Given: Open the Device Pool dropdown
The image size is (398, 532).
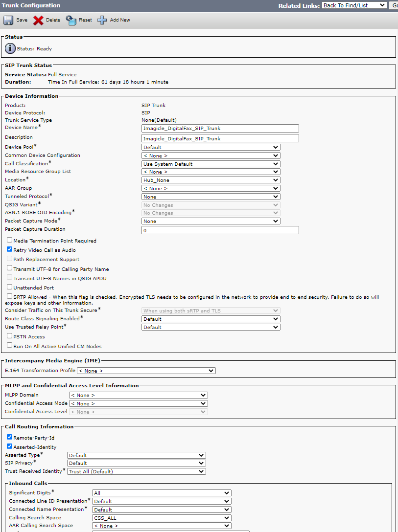Looking at the screenshot, I should (211, 147).
